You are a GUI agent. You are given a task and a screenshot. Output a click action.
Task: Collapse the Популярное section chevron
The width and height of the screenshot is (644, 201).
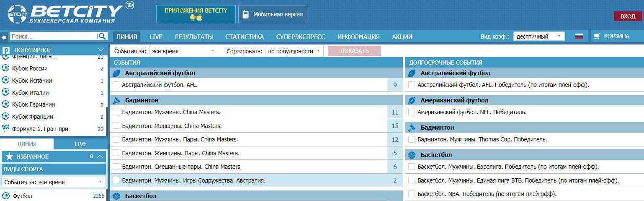(100, 50)
